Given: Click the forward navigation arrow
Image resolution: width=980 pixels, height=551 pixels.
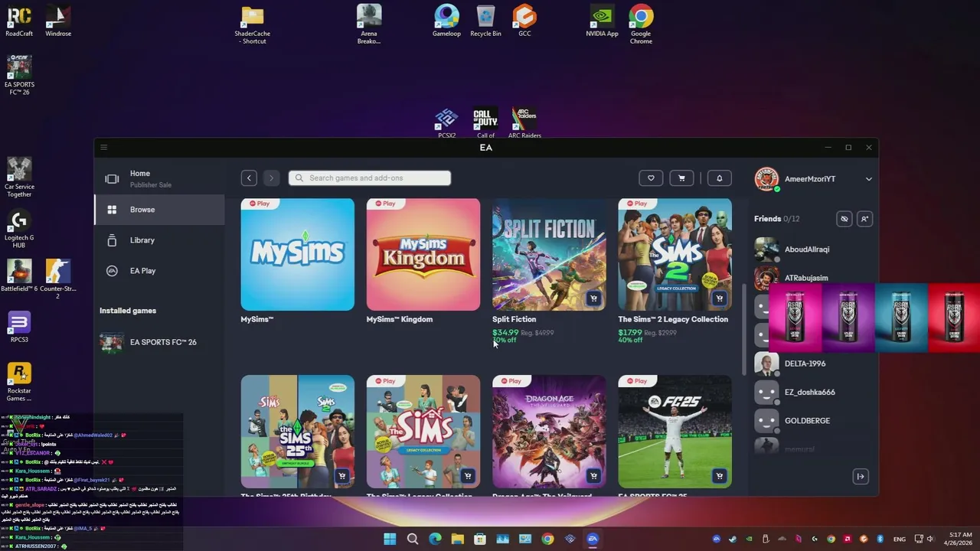Looking at the screenshot, I should click(271, 178).
